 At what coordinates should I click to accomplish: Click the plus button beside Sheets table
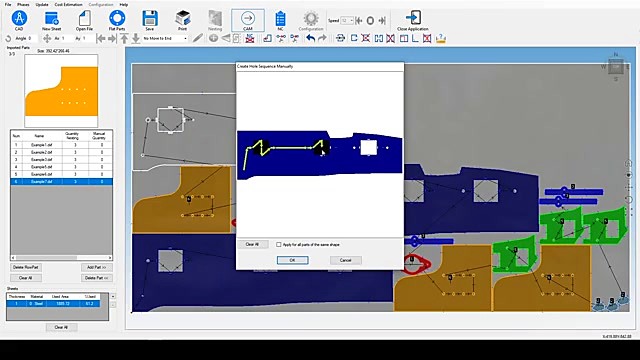(x=113, y=296)
